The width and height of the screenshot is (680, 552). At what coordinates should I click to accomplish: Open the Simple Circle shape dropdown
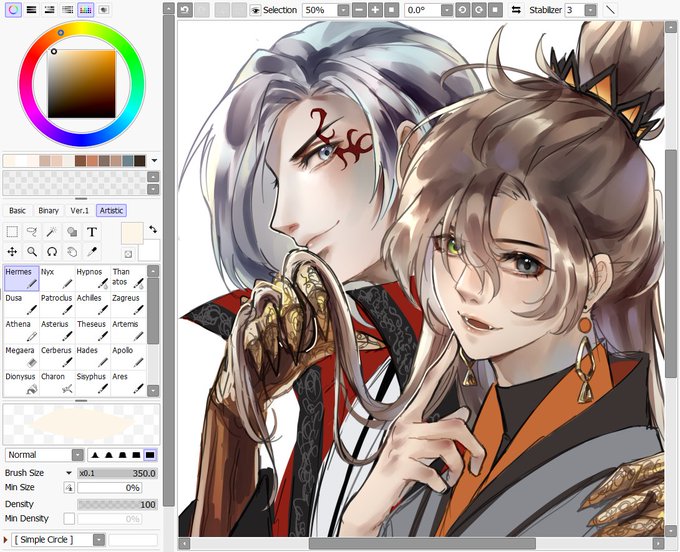click(99, 540)
